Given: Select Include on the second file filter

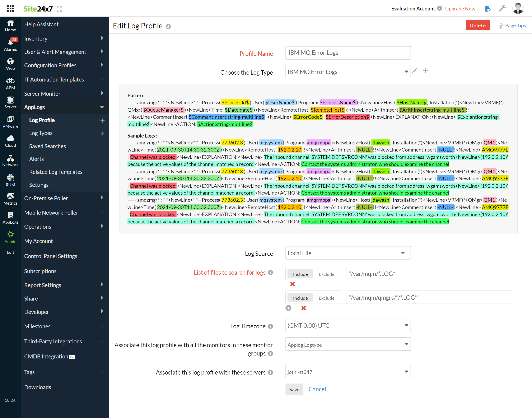Looking at the screenshot, I should coord(300,298).
